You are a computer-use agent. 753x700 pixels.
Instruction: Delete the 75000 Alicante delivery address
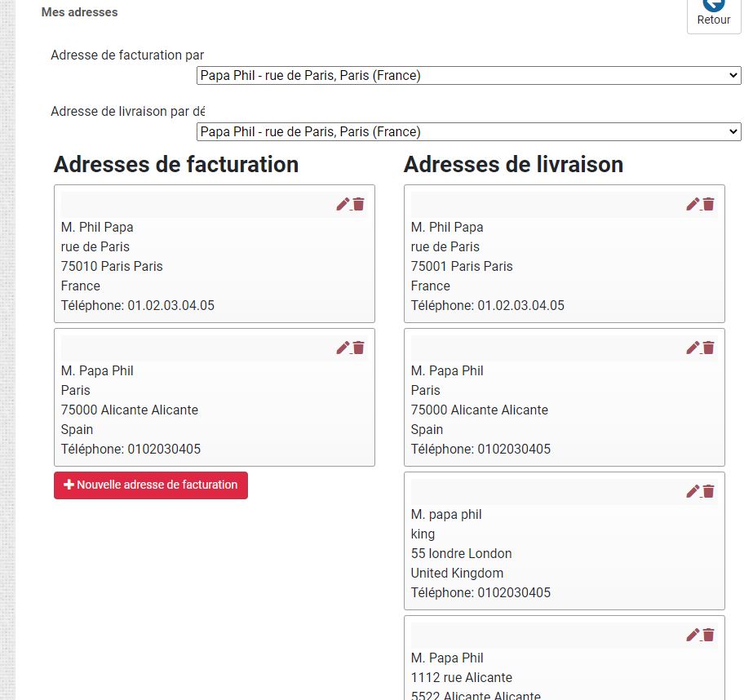coord(709,348)
